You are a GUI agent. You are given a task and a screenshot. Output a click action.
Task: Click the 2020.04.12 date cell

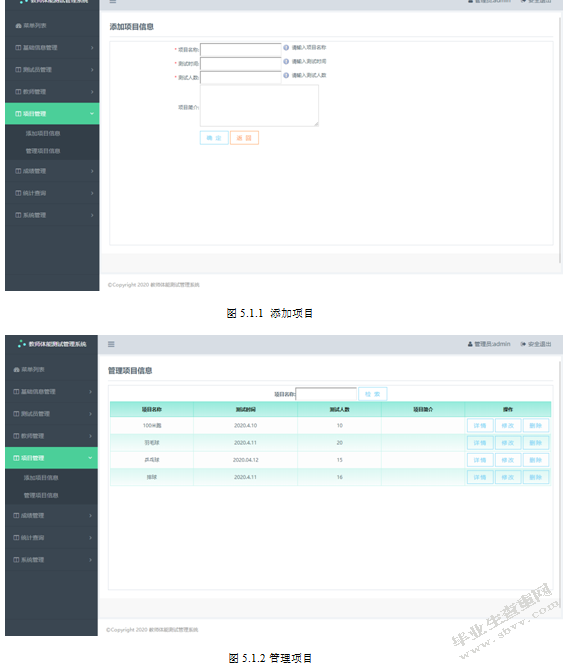point(245,460)
